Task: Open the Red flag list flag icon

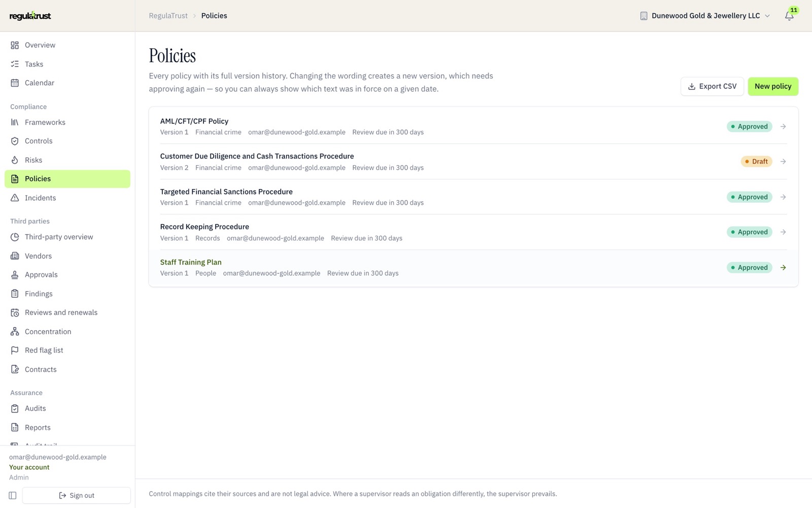Action: point(15,351)
